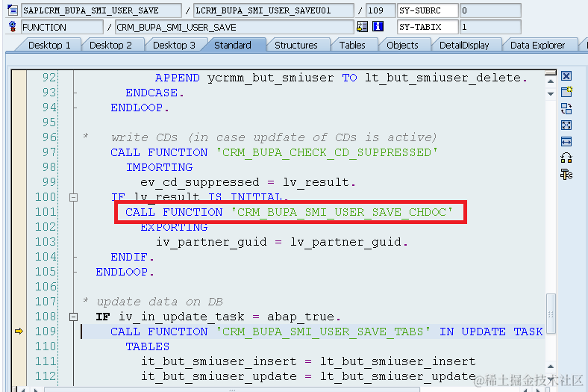
Task: Collapse the IF block at line 108
Action: pos(73,317)
